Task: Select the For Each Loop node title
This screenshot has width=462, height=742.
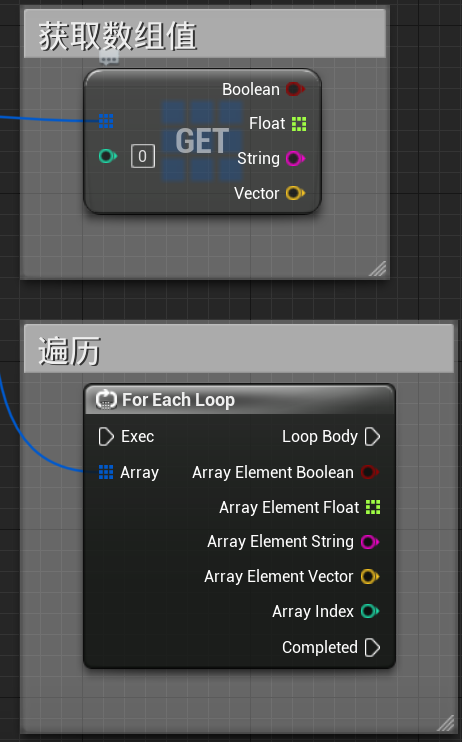Action: pos(178,400)
